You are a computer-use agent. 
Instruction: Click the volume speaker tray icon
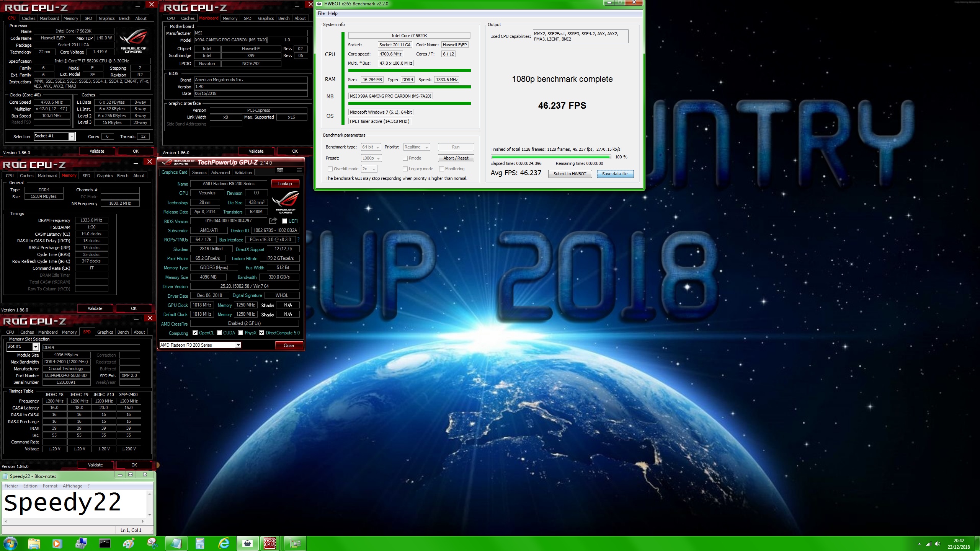click(x=938, y=544)
